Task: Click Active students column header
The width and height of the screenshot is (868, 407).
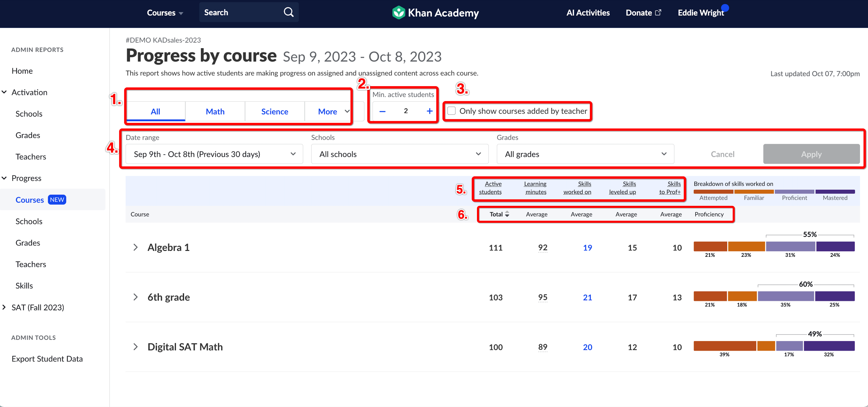Action: pyautogui.click(x=490, y=188)
